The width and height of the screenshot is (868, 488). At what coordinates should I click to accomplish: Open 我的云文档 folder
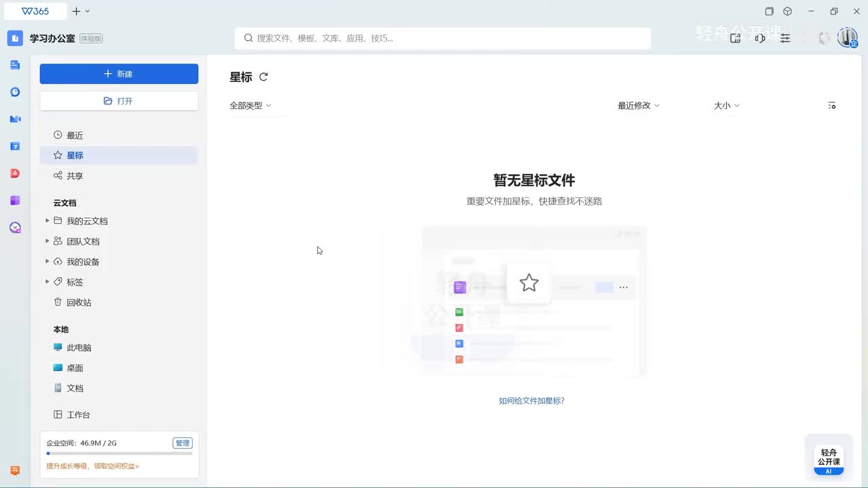[x=87, y=221]
